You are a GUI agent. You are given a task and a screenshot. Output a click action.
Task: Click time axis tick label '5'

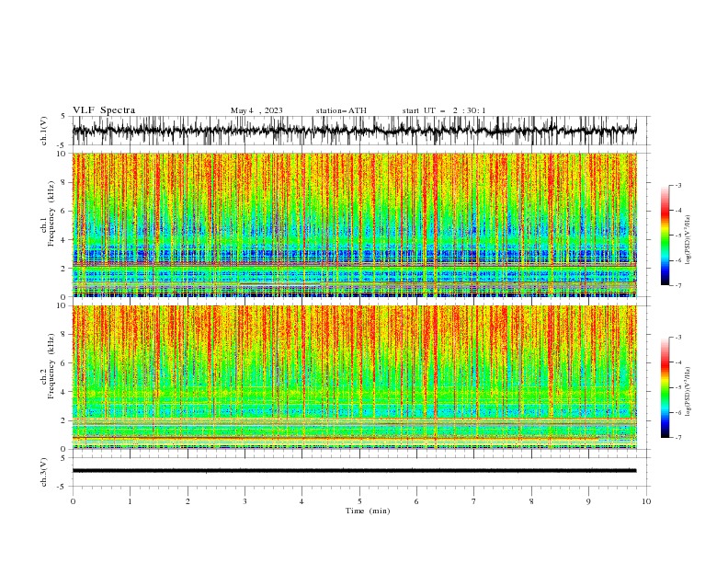[359, 501]
